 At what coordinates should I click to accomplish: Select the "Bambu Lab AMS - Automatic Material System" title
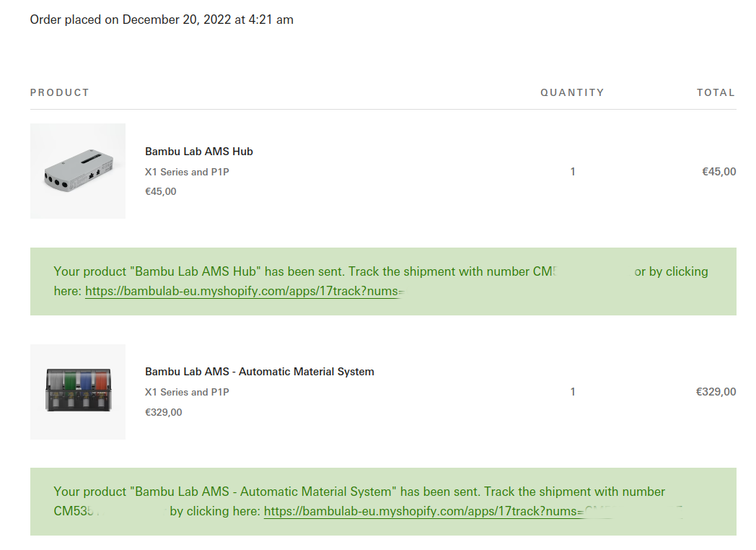[260, 372]
